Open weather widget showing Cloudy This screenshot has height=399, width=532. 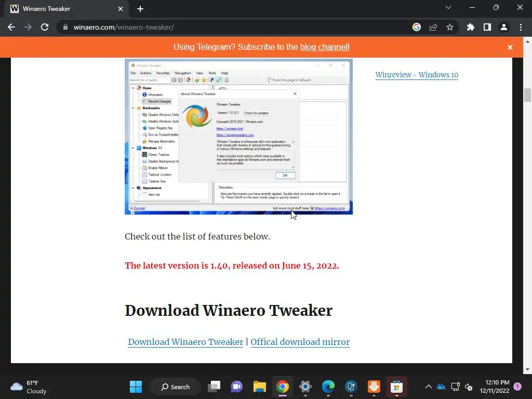pyautogui.click(x=29, y=387)
